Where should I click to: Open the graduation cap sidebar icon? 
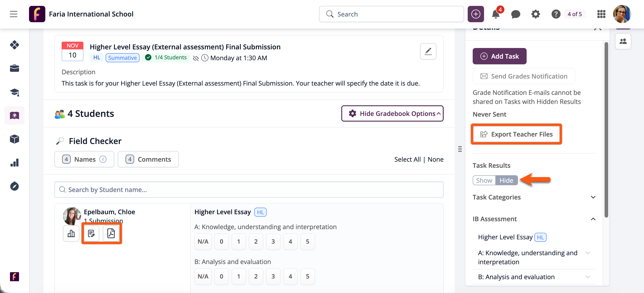pyautogui.click(x=15, y=92)
